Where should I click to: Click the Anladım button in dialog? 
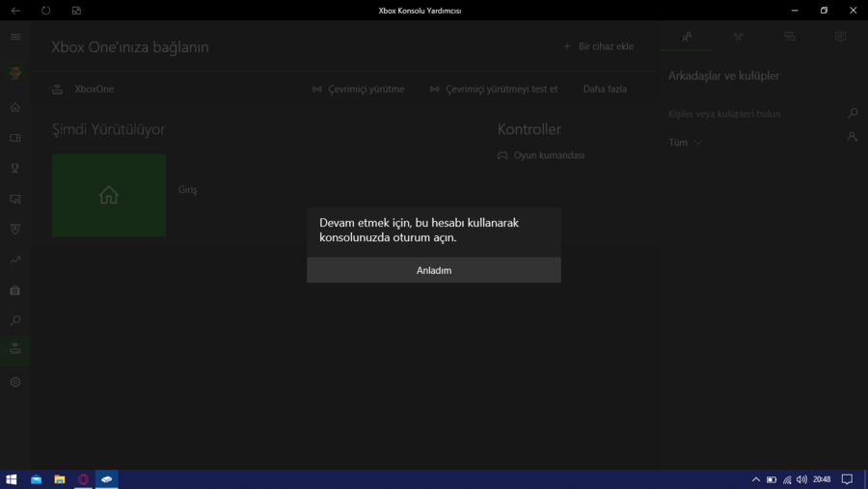tap(433, 270)
